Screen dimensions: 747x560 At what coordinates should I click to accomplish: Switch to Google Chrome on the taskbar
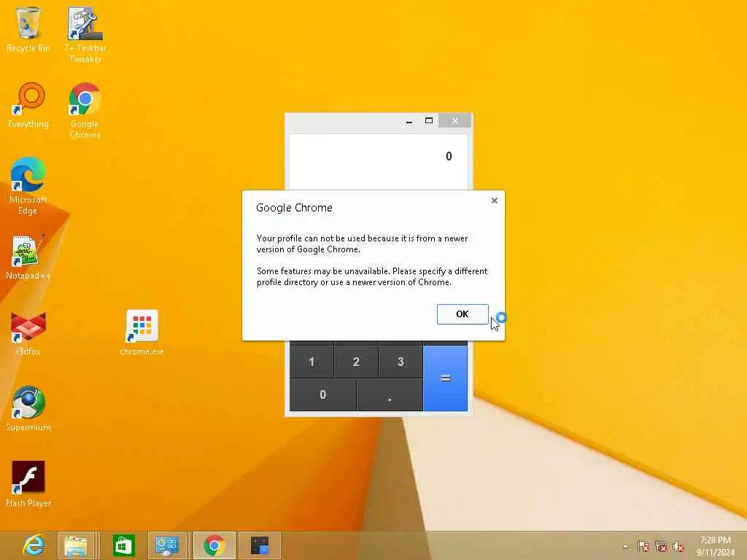click(x=214, y=545)
